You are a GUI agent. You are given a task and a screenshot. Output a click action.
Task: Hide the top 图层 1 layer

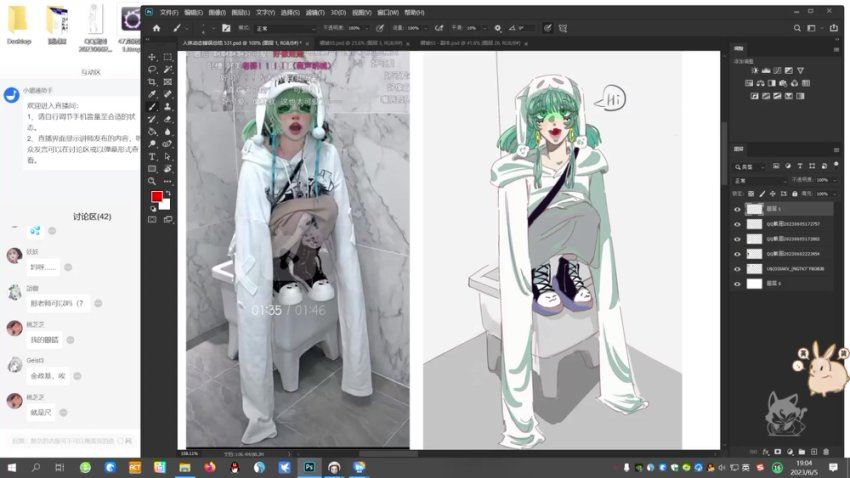(x=737, y=209)
